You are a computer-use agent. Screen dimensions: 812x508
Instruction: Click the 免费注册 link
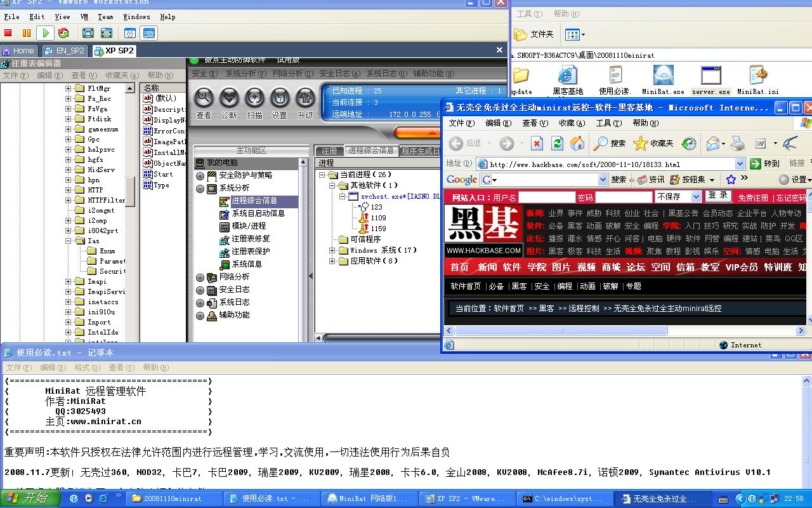tap(754, 197)
